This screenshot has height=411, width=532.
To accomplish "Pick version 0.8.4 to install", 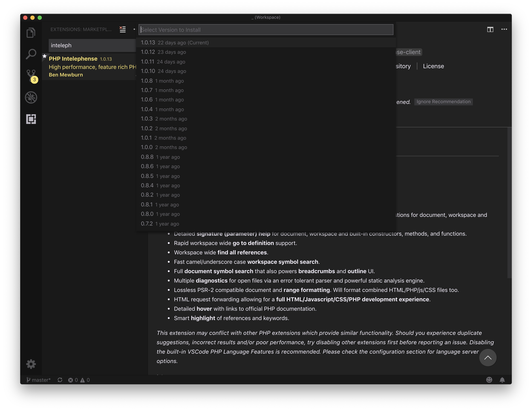I will click(x=266, y=185).
